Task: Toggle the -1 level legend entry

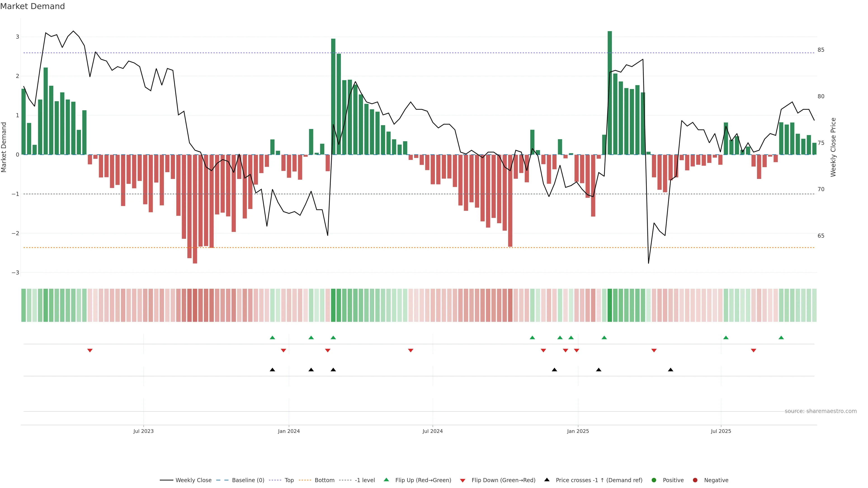Action: (x=365, y=480)
